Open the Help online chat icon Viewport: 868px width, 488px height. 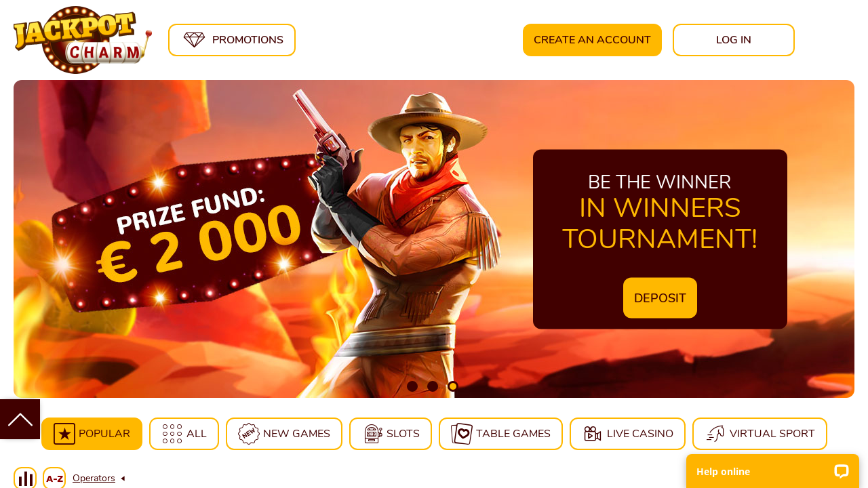tap(842, 472)
